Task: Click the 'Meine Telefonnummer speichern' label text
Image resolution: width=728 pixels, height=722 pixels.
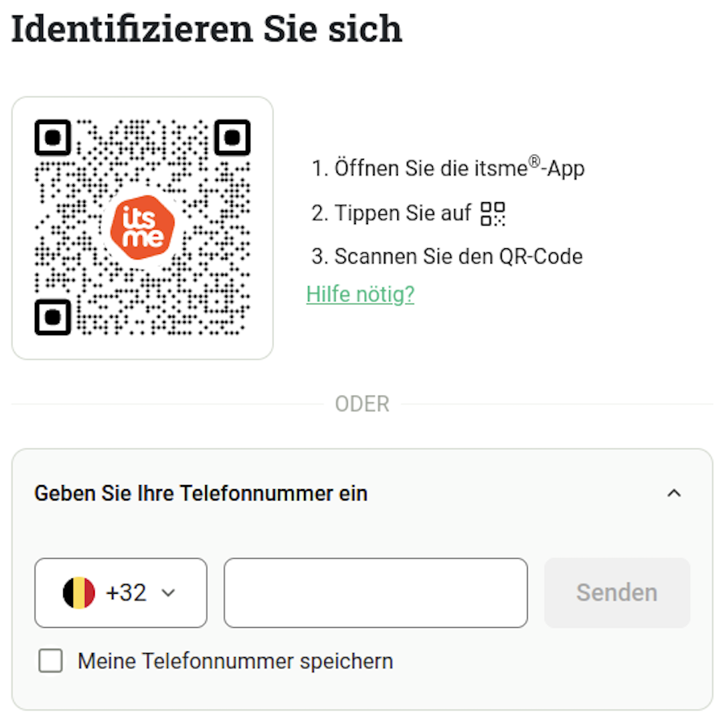Action: pyautogui.click(x=235, y=661)
